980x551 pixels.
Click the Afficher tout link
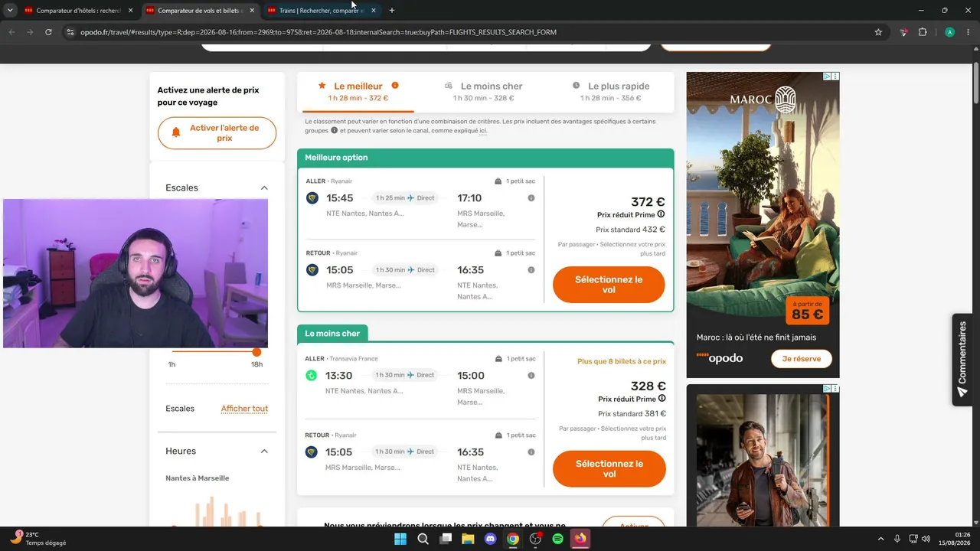244,409
